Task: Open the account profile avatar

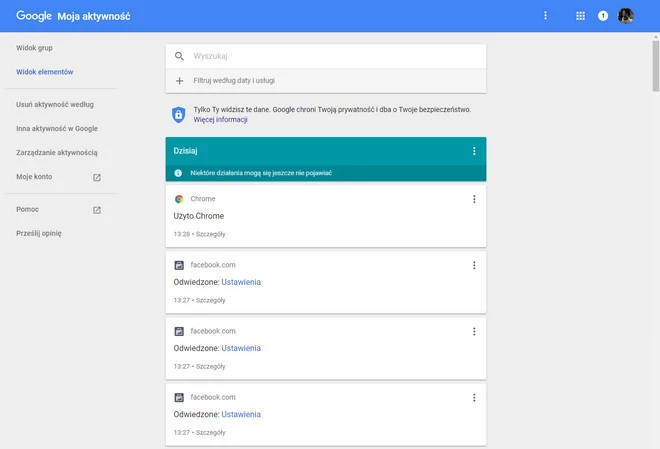Action: pos(626,16)
